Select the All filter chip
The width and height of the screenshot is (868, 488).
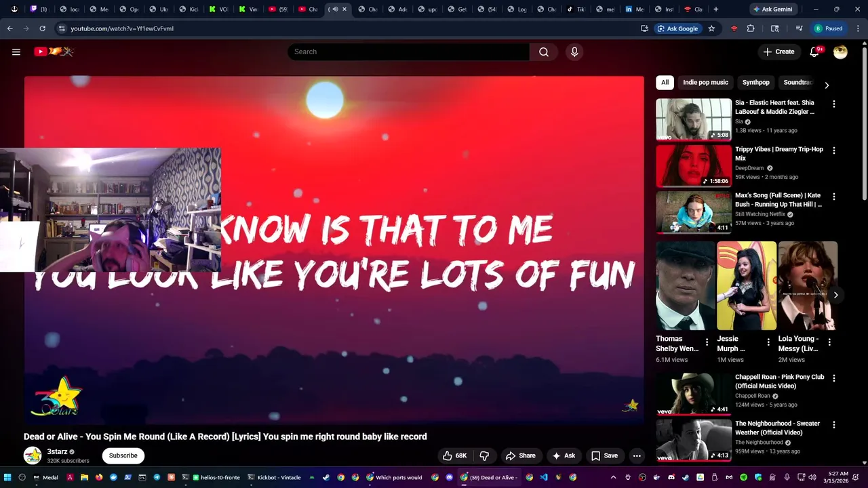665,82
